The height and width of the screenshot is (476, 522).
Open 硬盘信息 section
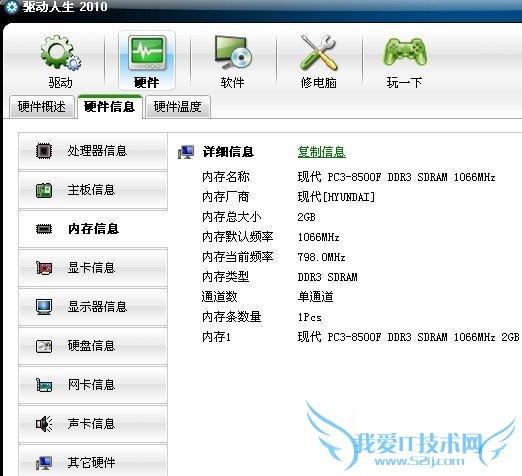point(93,346)
